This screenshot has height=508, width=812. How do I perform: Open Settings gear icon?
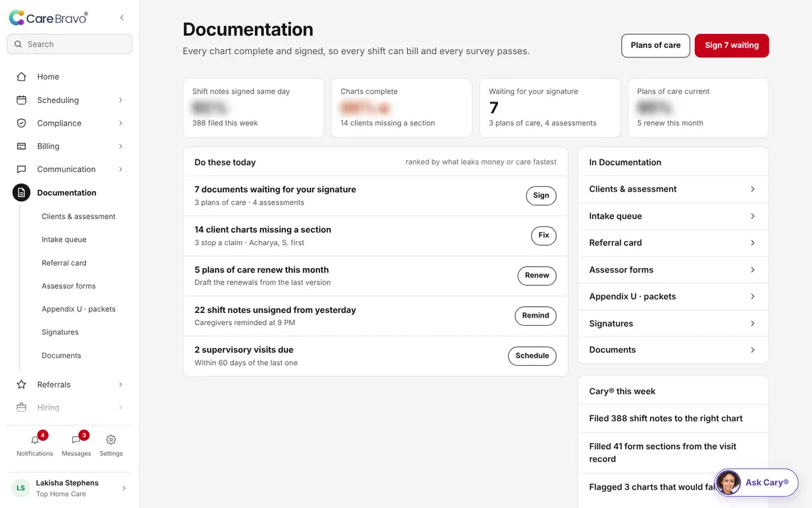pos(111,440)
